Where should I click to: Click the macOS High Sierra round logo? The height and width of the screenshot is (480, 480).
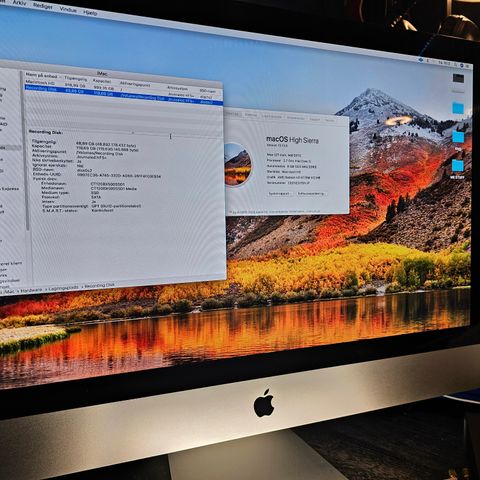point(237,165)
